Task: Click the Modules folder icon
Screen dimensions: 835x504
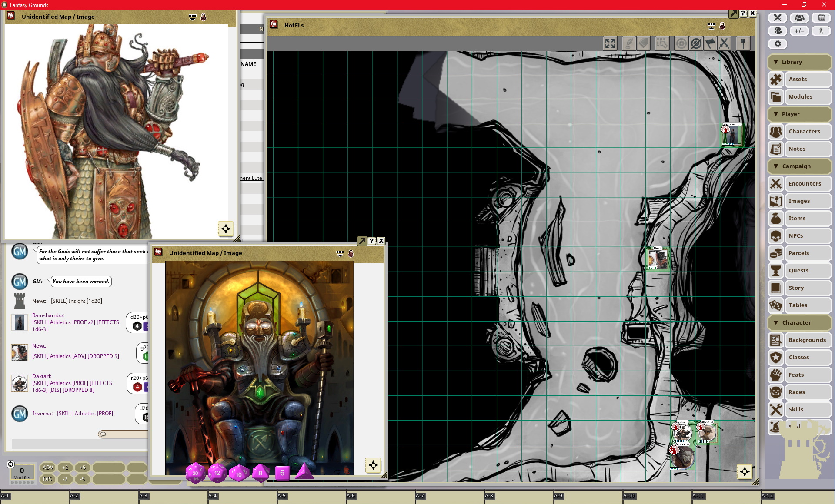Action: [x=776, y=96]
